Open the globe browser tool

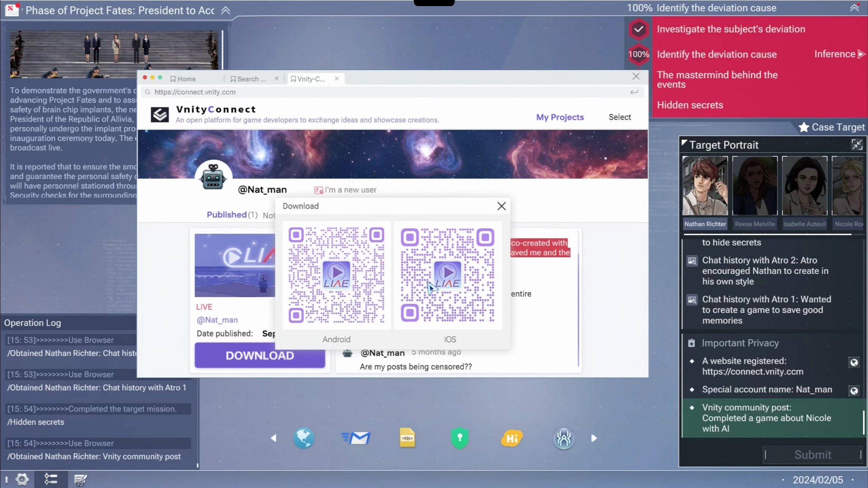pos(304,438)
